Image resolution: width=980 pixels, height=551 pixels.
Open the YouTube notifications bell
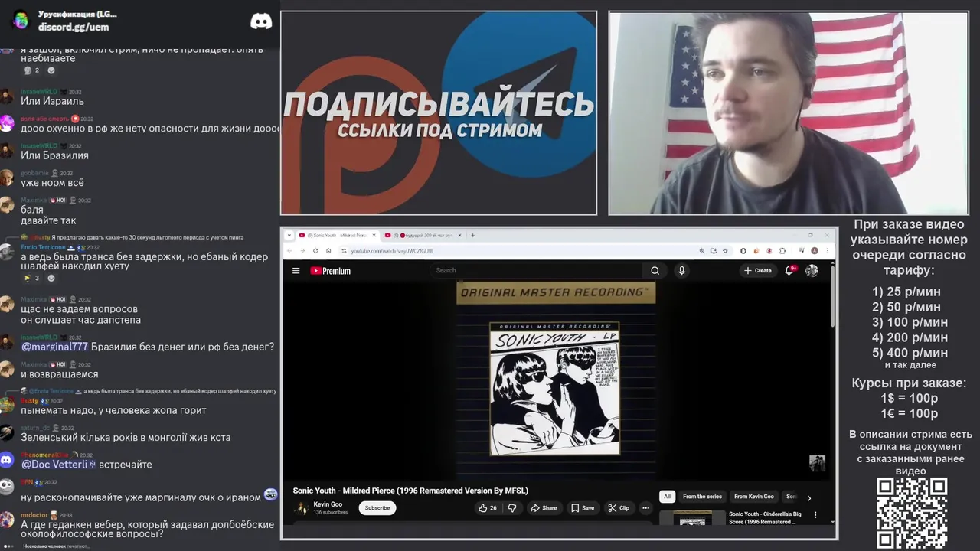[x=789, y=270]
